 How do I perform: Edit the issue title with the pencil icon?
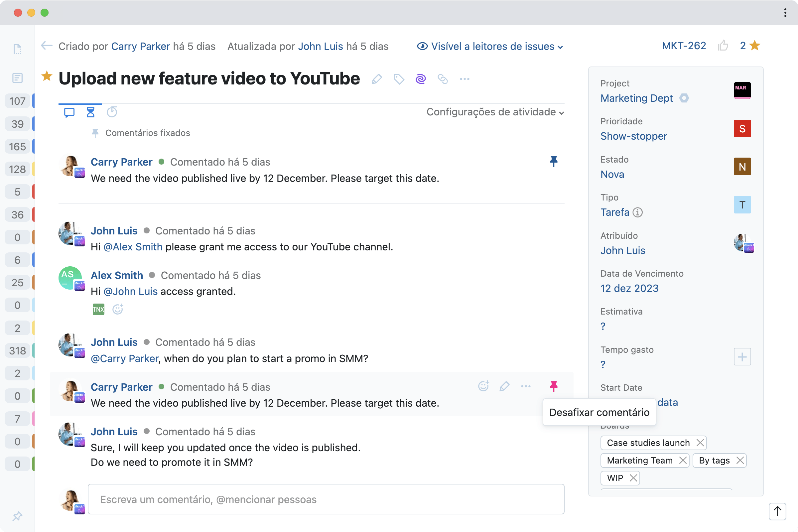377,79
